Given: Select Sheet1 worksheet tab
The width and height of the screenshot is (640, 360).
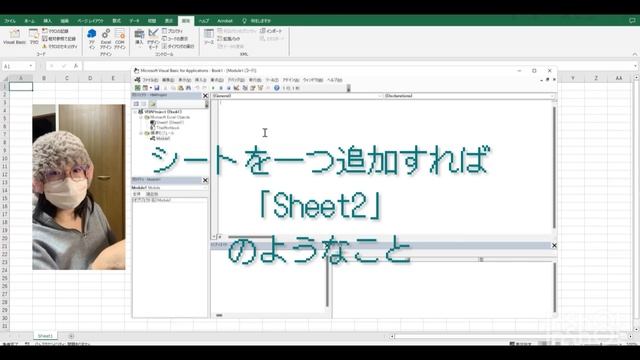Looking at the screenshot, I should pyautogui.click(x=45, y=336).
